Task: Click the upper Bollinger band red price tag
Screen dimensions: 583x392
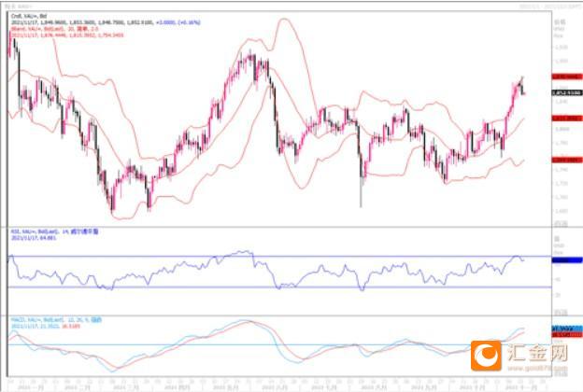Action: 566,77
